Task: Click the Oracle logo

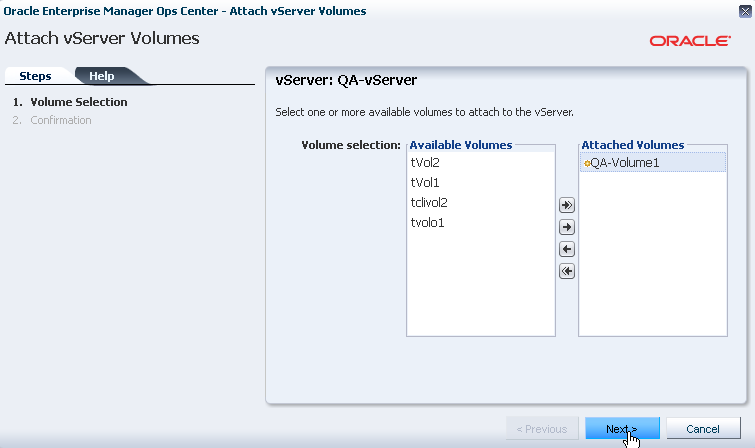Action: pyautogui.click(x=690, y=41)
